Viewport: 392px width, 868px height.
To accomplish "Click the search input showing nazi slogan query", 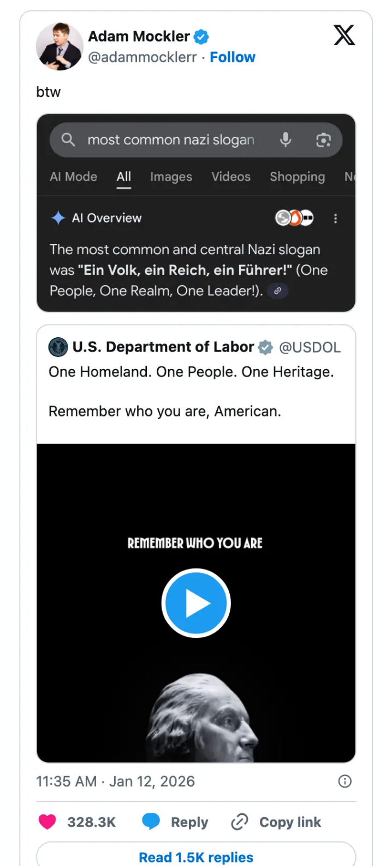I will tap(170, 139).
